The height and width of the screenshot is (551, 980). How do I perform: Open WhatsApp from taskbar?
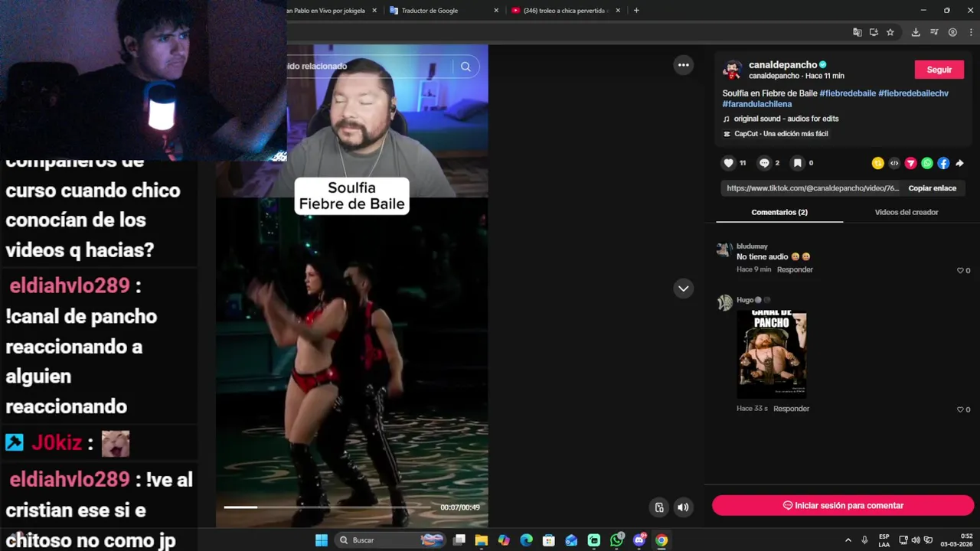(616, 540)
